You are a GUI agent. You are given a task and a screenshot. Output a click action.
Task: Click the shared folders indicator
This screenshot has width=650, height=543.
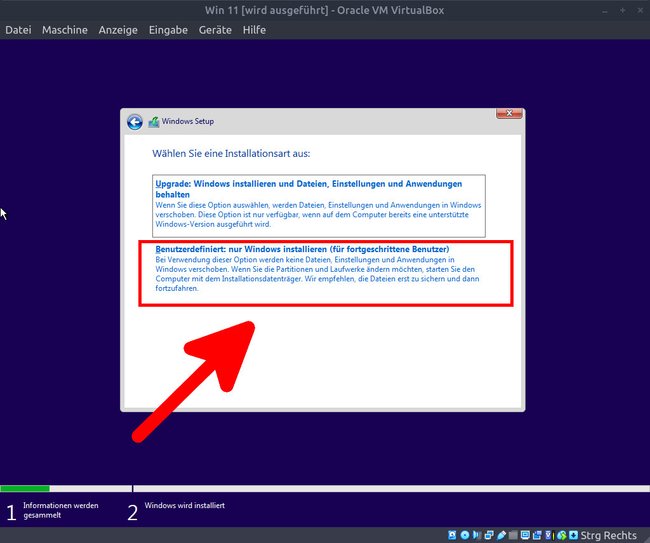point(513,535)
